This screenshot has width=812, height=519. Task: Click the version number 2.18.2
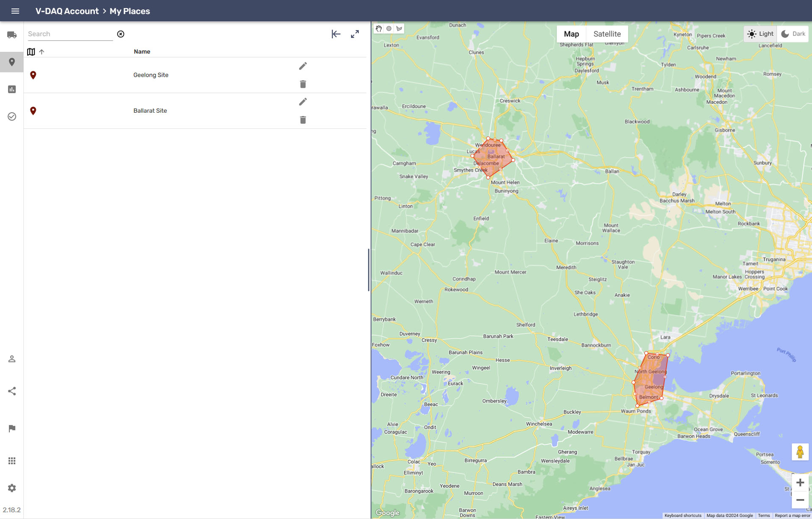[11, 510]
